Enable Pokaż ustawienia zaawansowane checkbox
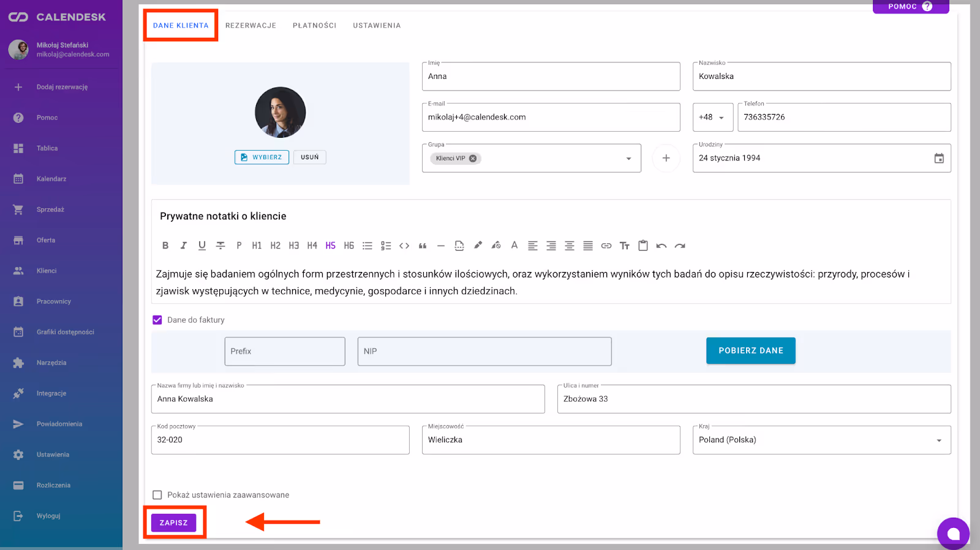Screen dimensions: 980x550 click(157, 495)
